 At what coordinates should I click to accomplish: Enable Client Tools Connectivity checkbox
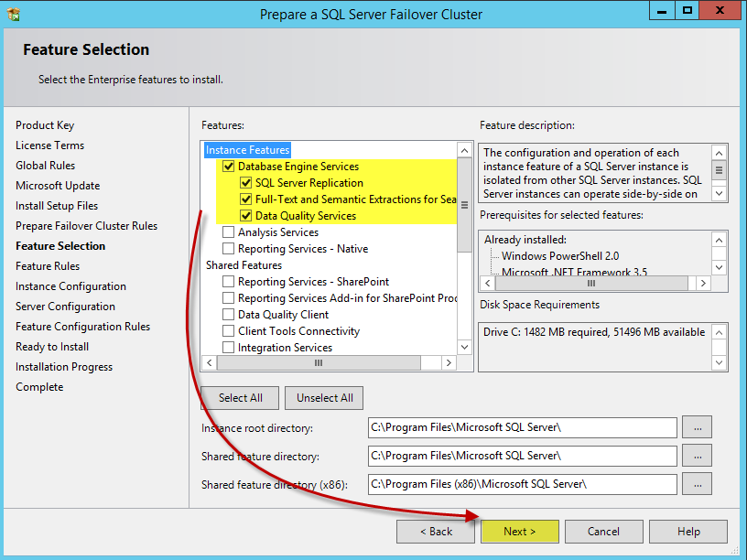click(x=229, y=331)
